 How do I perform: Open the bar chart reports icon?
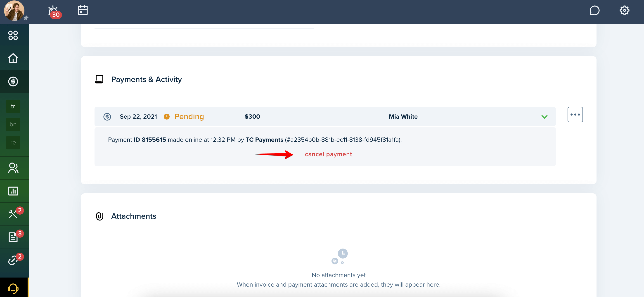coord(13,191)
